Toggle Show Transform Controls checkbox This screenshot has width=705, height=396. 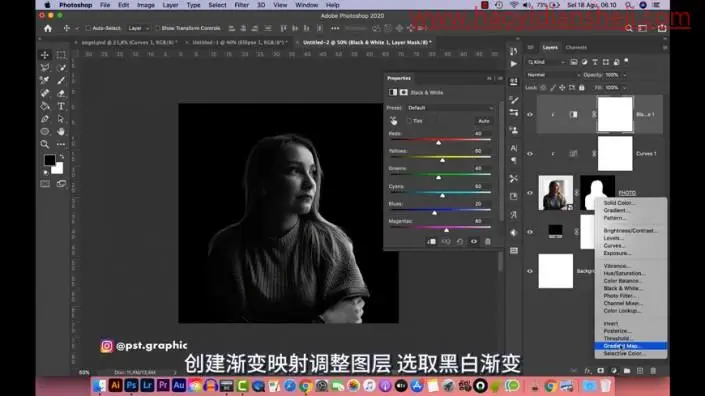[x=157, y=28]
